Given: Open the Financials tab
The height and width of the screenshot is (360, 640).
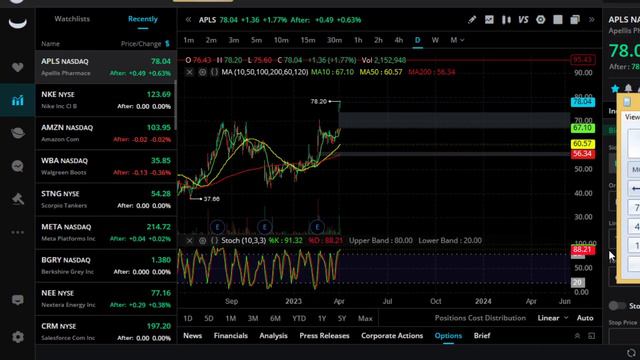Looking at the screenshot, I should coord(231,336).
